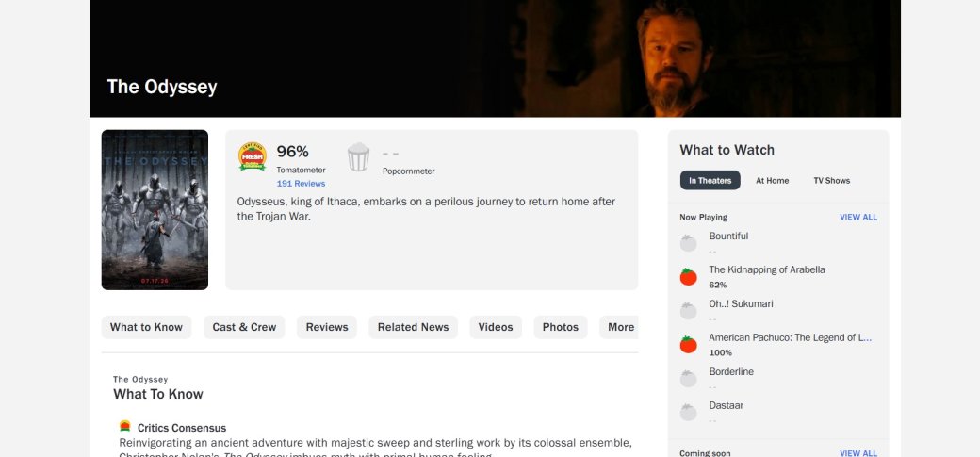980x457 pixels.
Task: Click the red tomato icon beside American Pachuco
Action: pos(688,345)
